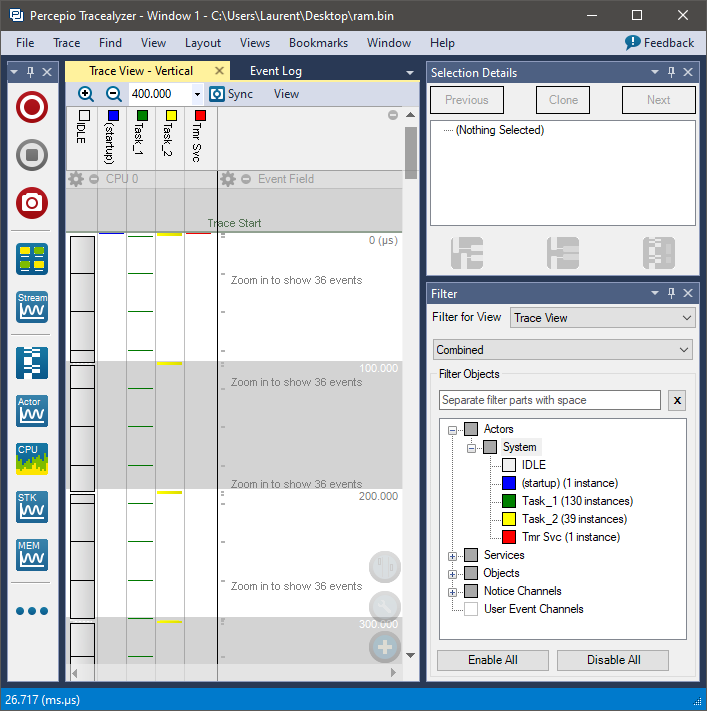Viewport: 707px width, 711px height.
Task: Open the vertical trace view sidebar icon
Action: pos(32,363)
